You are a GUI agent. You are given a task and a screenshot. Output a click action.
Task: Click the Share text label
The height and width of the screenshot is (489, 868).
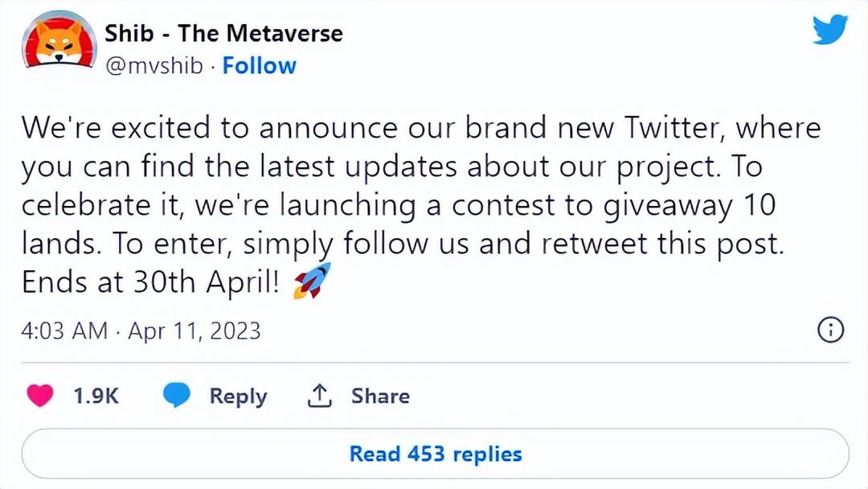(380, 396)
